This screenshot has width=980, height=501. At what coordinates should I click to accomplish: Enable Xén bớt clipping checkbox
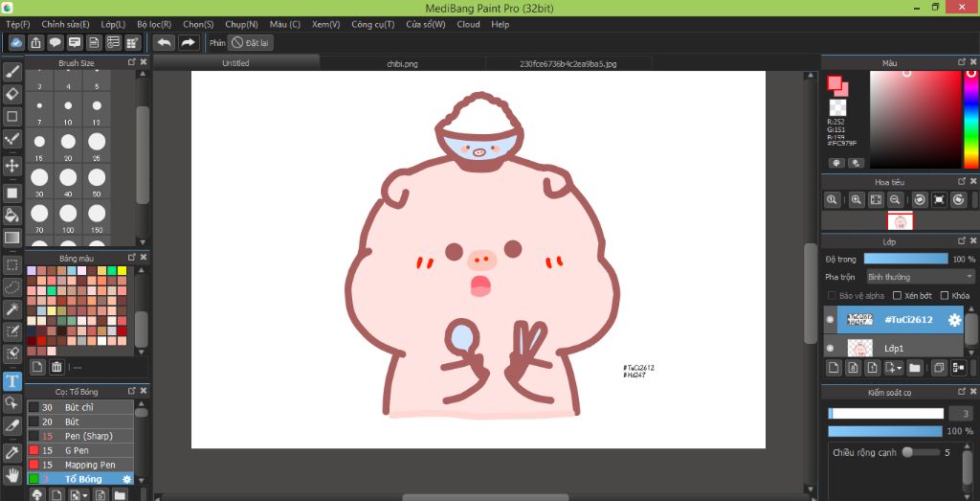tap(897, 295)
